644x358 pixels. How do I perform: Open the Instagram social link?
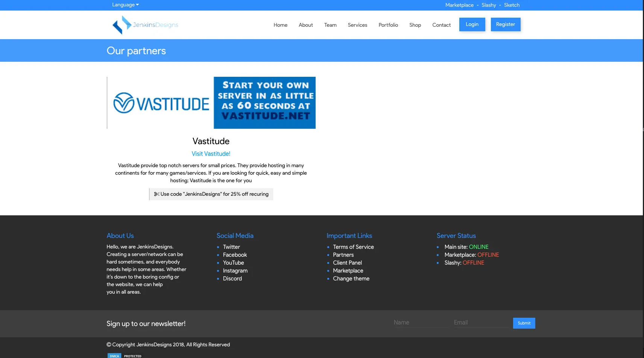click(x=235, y=271)
